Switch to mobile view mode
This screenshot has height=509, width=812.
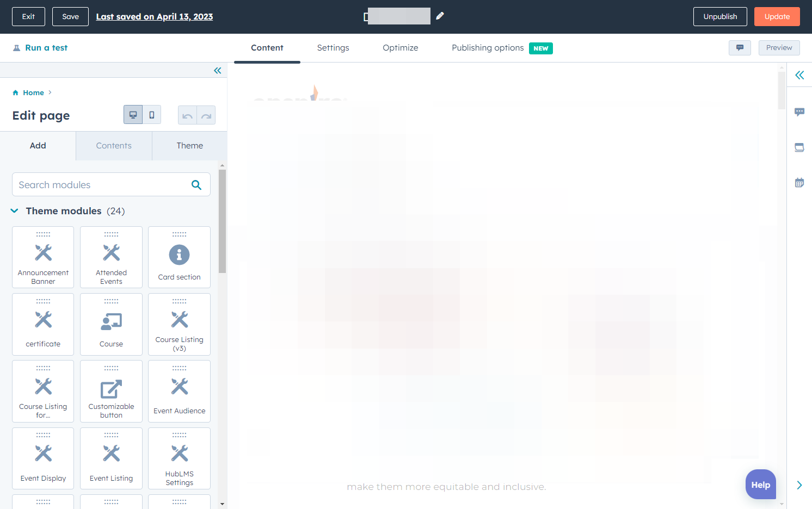(x=152, y=115)
